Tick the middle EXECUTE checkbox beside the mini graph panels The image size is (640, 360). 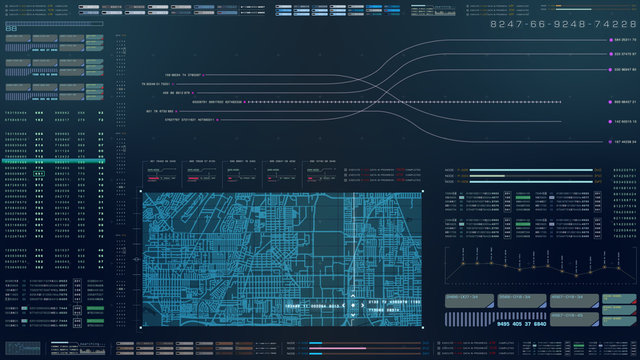(346, 175)
